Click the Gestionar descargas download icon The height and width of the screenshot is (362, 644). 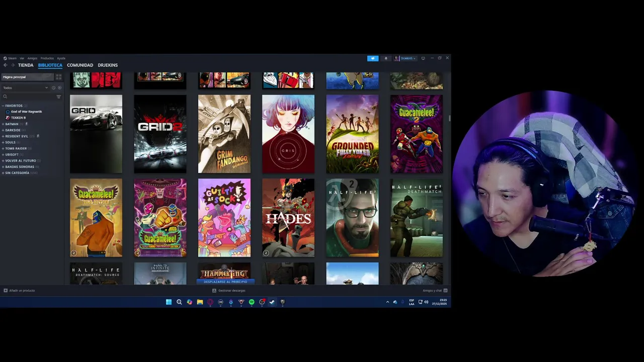(x=214, y=291)
